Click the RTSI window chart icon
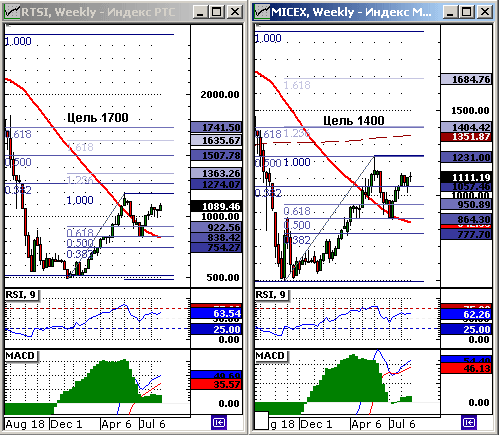Screen dimensions: 499x435 pos(12,12)
